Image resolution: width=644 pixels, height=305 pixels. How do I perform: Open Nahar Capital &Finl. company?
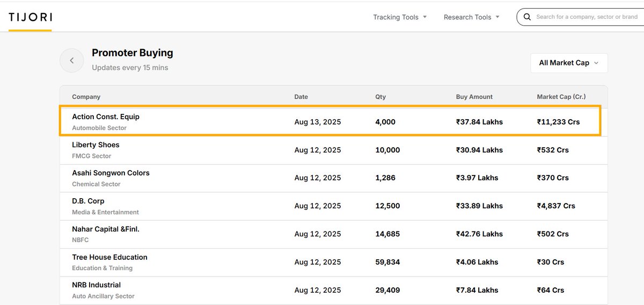[106, 229]
